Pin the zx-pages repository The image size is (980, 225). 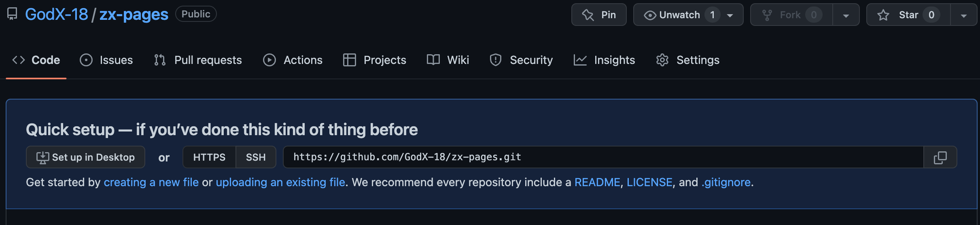[x=599, y=15]
